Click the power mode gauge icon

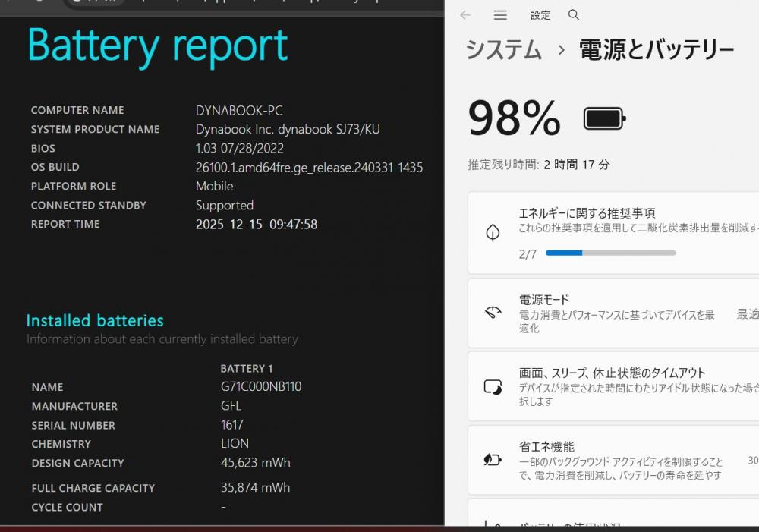pos(493,313)
